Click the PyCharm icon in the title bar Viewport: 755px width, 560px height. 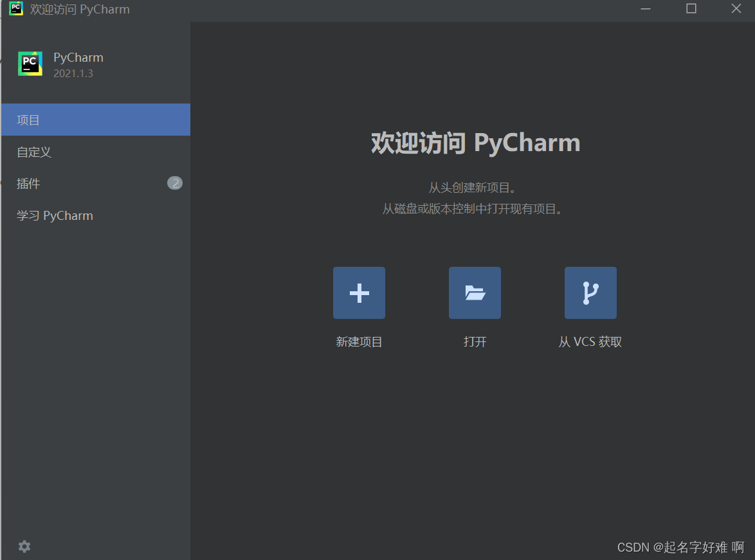tap(16, 8)
